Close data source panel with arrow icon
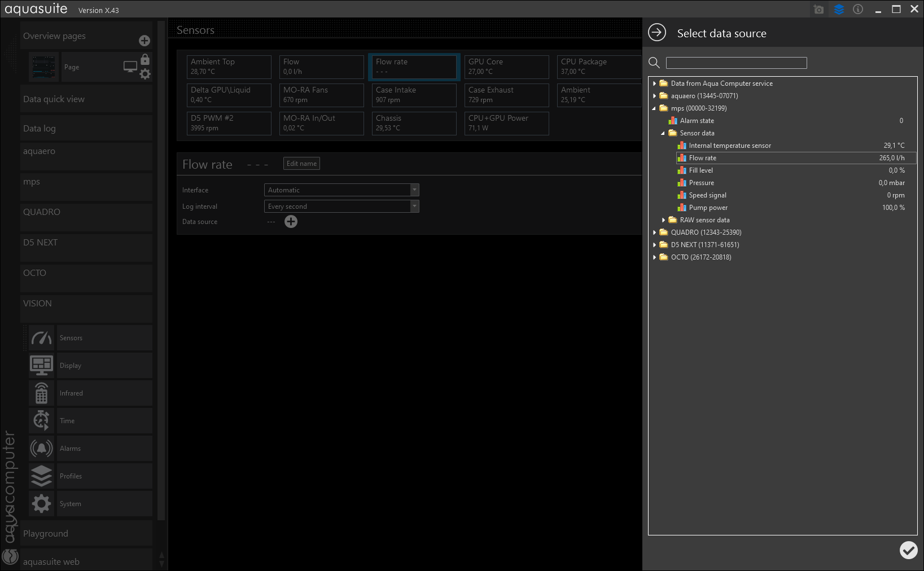924x571 pixels. 657,33
